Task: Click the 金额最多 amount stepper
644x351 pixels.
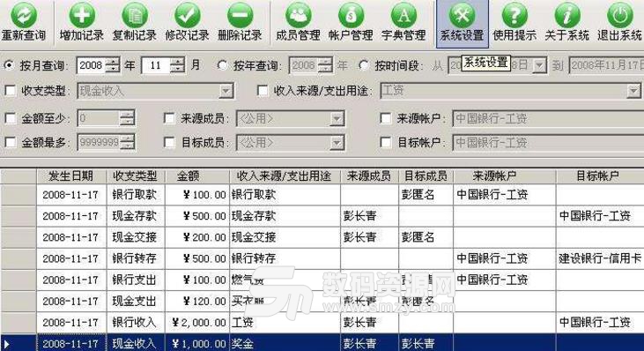Action: (127, 143)
